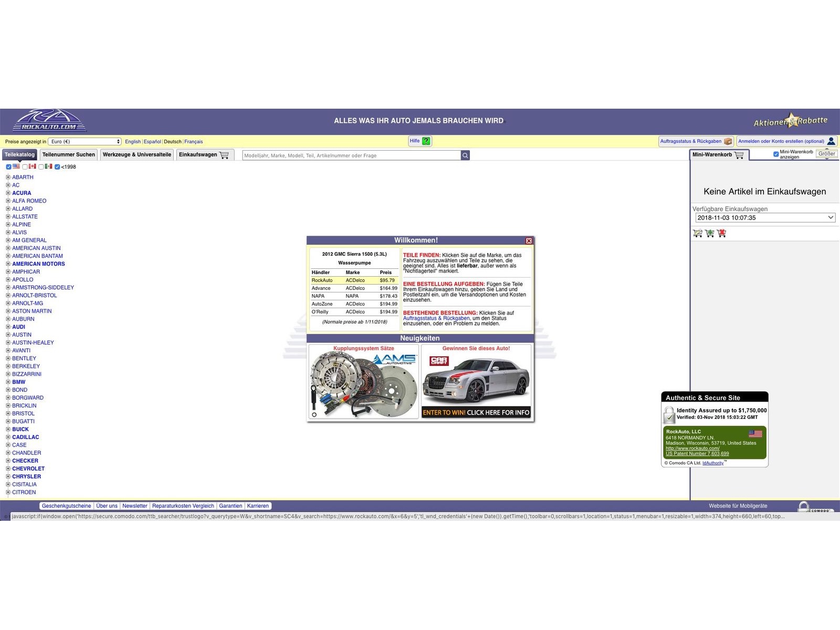Open Reparaturkosten Vergleich footer link

point(183,506)
